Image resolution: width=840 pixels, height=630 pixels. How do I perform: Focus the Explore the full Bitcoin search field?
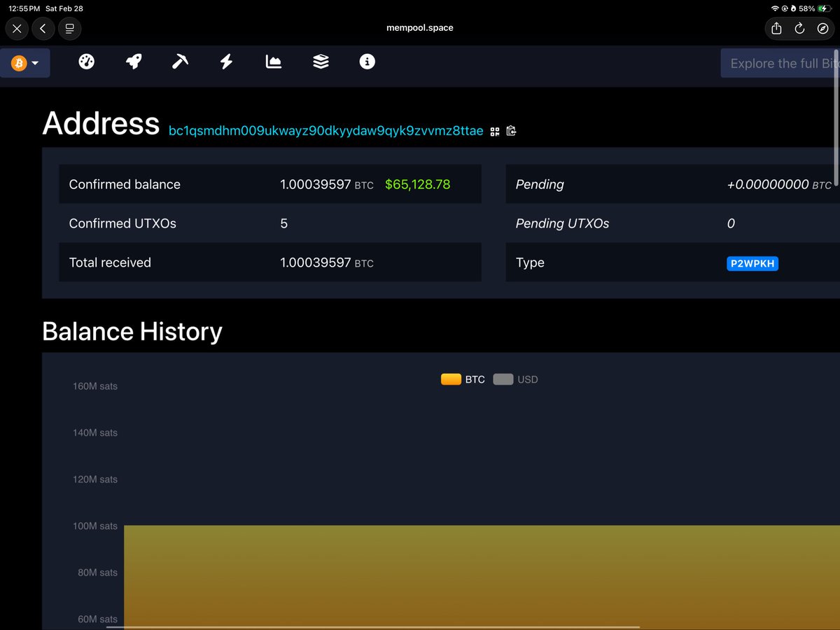[780, 63]
